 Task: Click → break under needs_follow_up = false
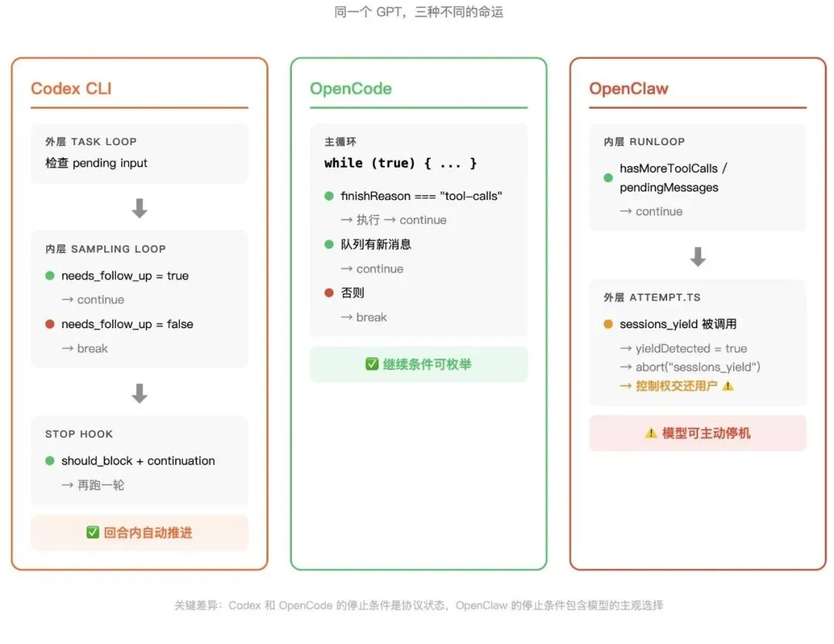pos(85,348)
